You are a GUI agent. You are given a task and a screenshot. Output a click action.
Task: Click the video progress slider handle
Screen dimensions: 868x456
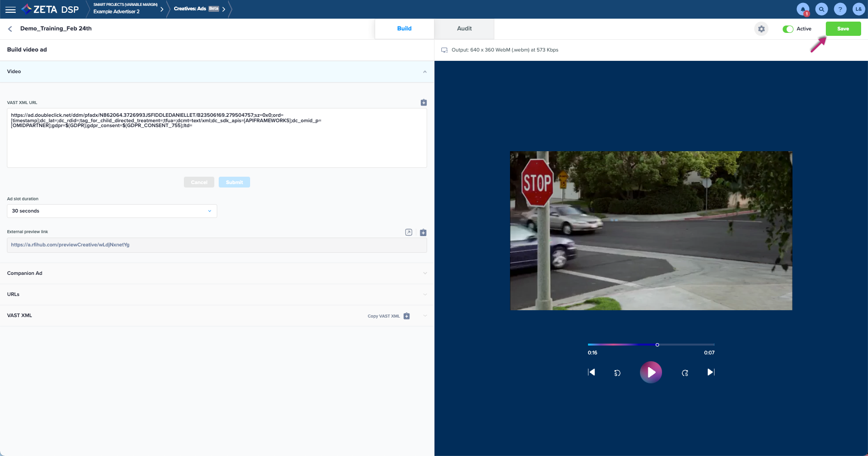(657, 345)
